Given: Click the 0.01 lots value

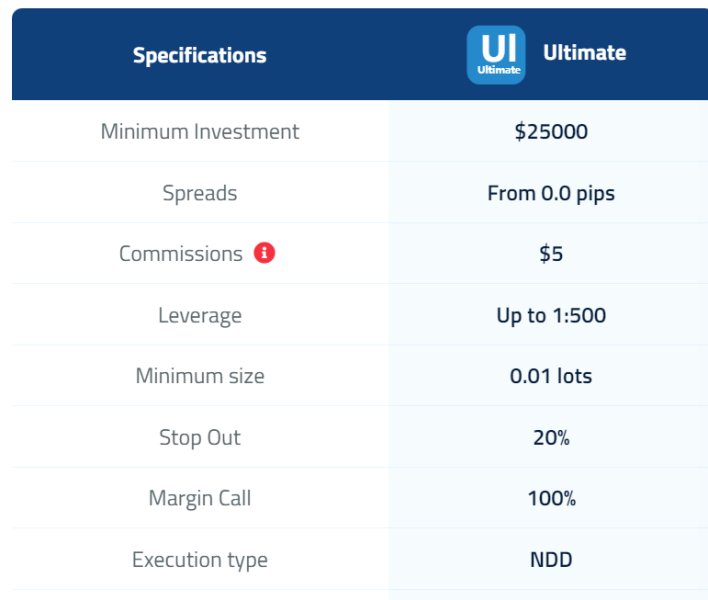Looking at the screenshot, I should (x=551, y=377).
